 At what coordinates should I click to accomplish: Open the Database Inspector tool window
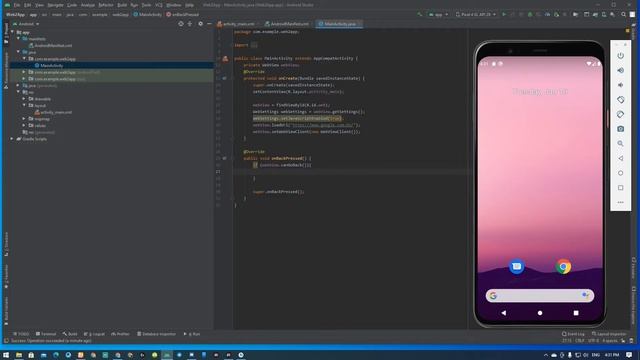coord(156,334)
